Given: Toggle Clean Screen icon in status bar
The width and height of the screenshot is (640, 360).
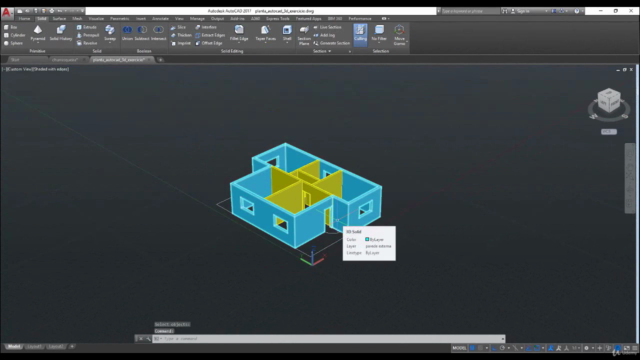Looking at the screenshot, I should pyautogui.click(x=627, y=348).
